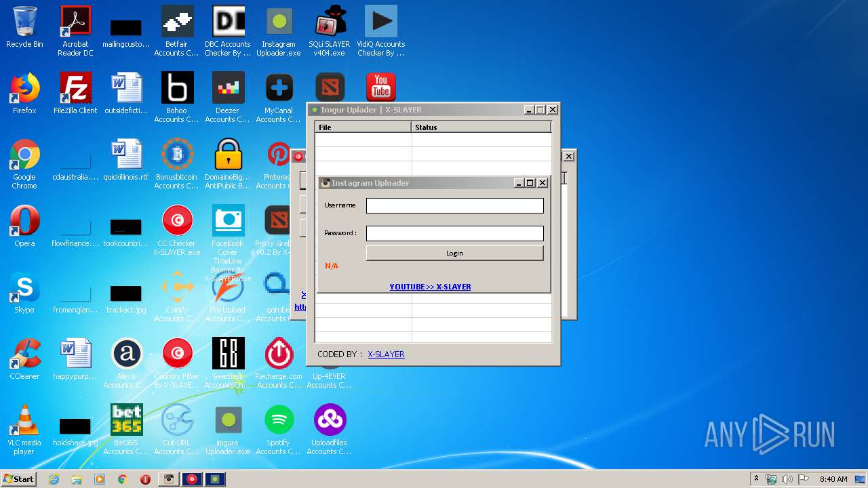
Task: Open the Action Center flag icon
Action: (804, 479)
